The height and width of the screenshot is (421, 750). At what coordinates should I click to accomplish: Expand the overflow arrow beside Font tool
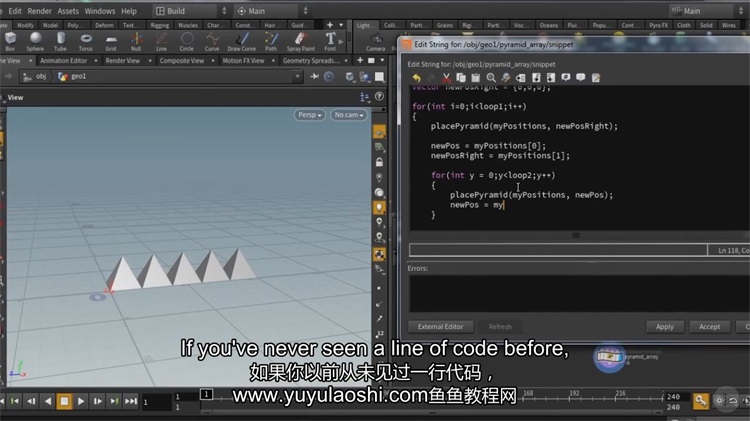point(341,42)
